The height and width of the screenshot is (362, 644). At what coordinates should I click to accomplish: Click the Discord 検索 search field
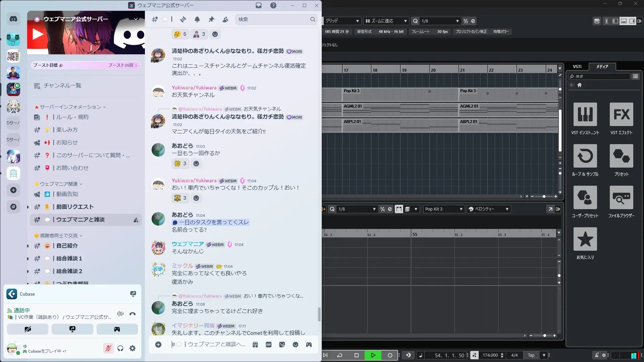(x=273, y=19)
